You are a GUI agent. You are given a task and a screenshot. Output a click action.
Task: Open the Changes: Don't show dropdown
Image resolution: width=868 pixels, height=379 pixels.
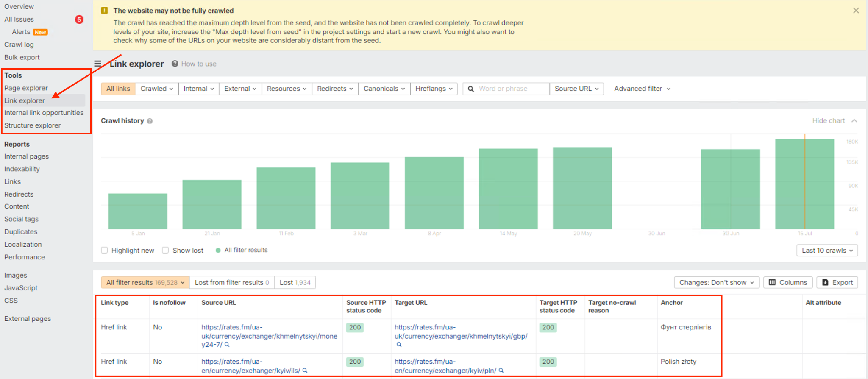[x=716, y=282]
